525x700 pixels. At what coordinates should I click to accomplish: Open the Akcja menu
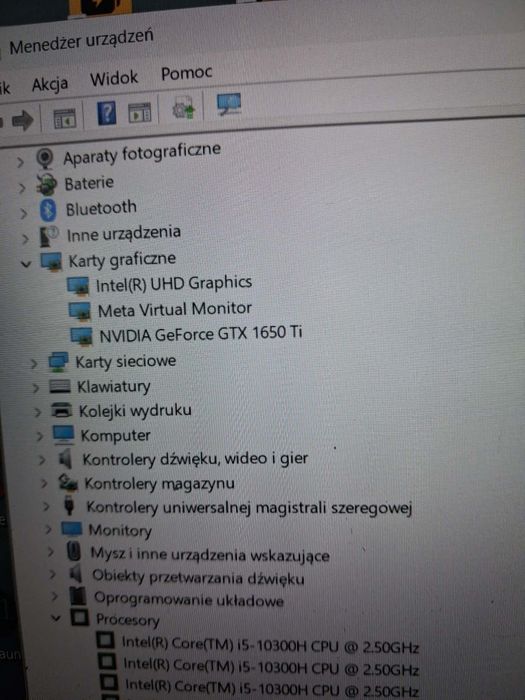[x=50, y=84]
